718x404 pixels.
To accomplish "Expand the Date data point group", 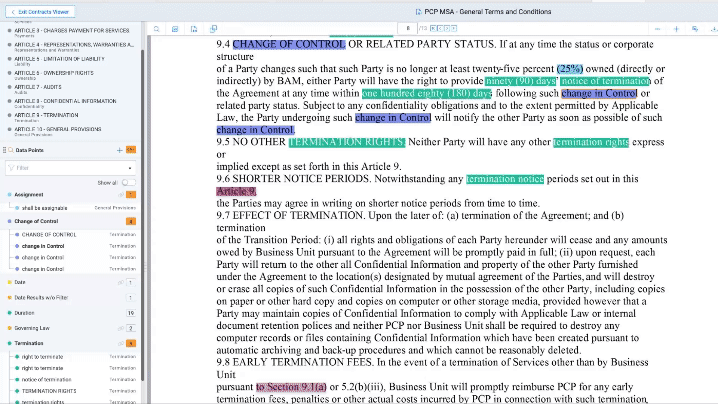I will 8,282.
